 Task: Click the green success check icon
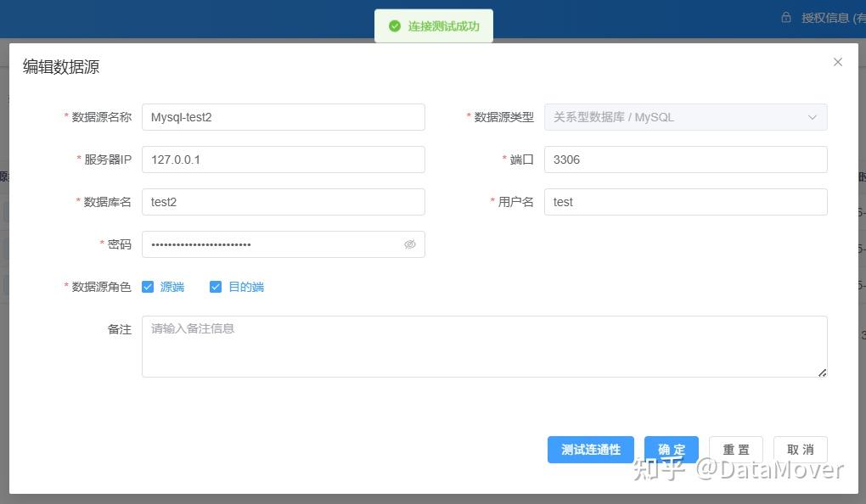pos(394,25)
